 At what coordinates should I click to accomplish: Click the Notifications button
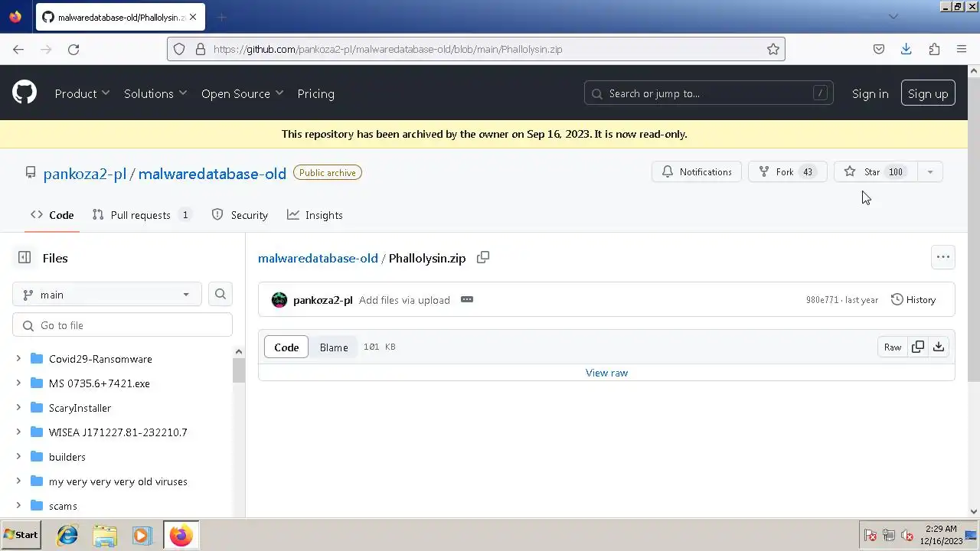coord(697,172)
